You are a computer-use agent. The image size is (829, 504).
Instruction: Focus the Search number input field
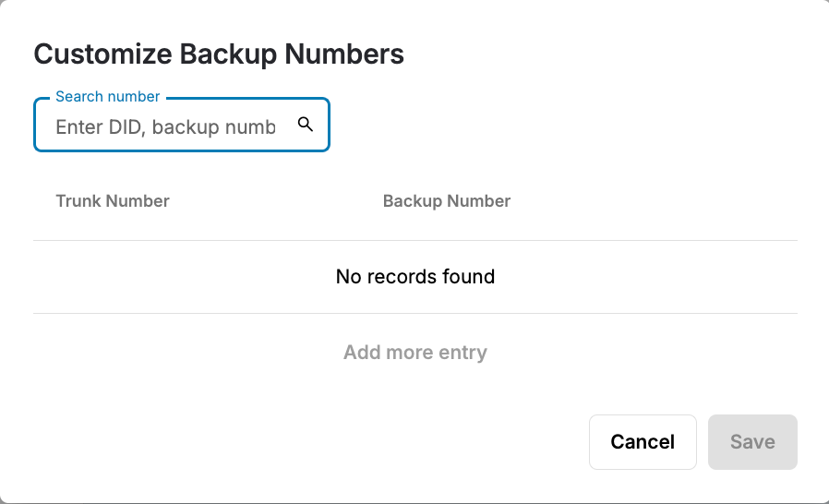tap(182, 125)
